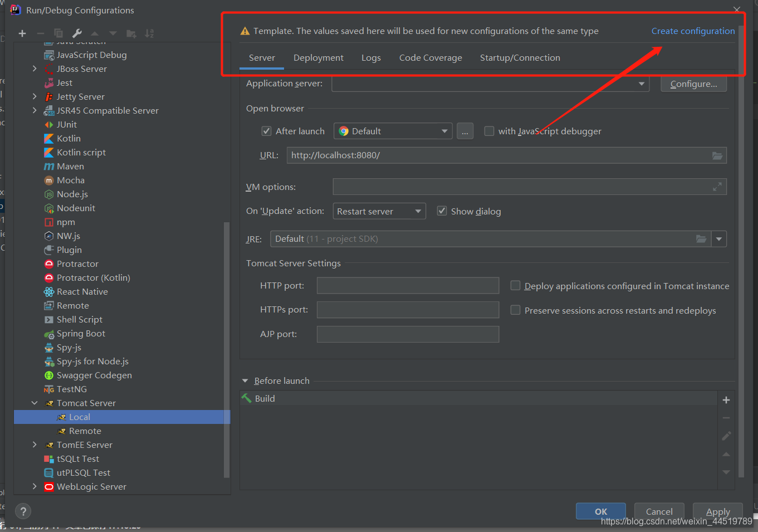Switch to the Server tab
The image size is (758, 532).
pyautogui.click(x=262, y=58)
